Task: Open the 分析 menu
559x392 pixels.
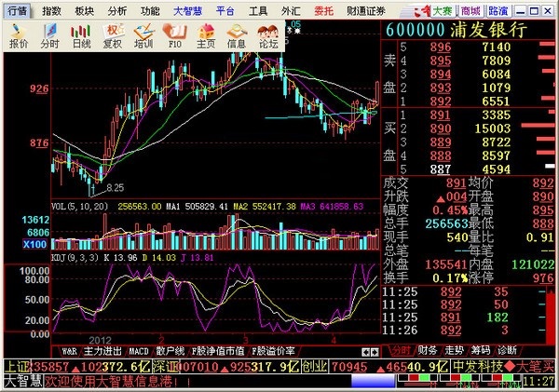Action: (x=117, y=11)
